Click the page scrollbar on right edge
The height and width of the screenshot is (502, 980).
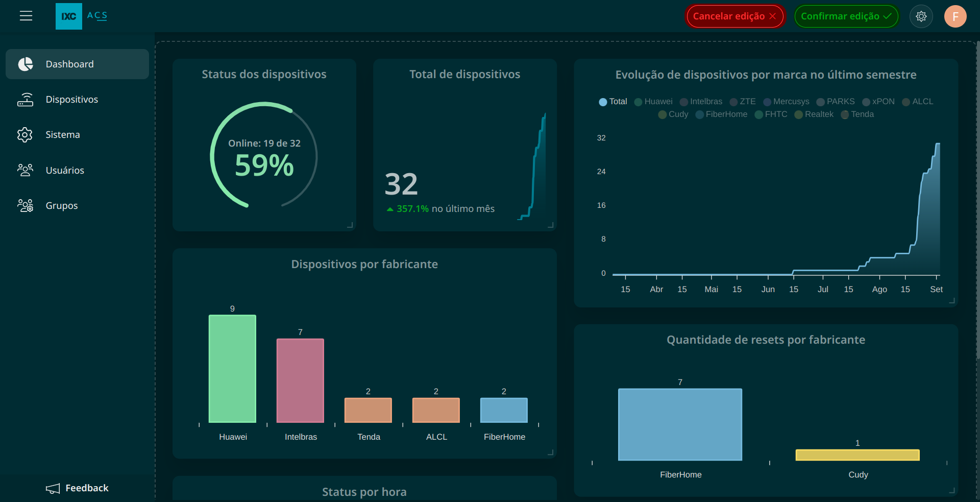(x=977, y=199)
